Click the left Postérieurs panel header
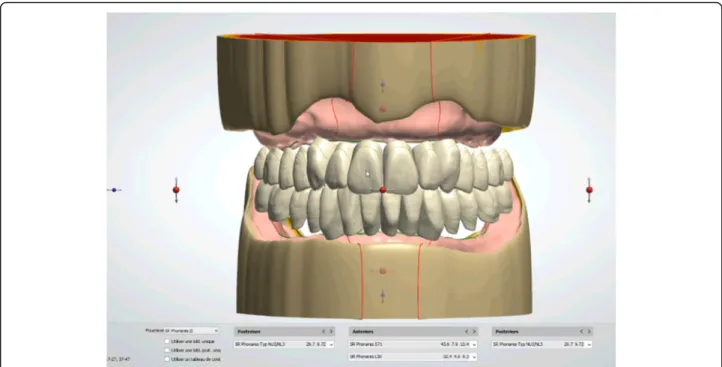This screenshot has height=367, width=722. coord(284,332)
